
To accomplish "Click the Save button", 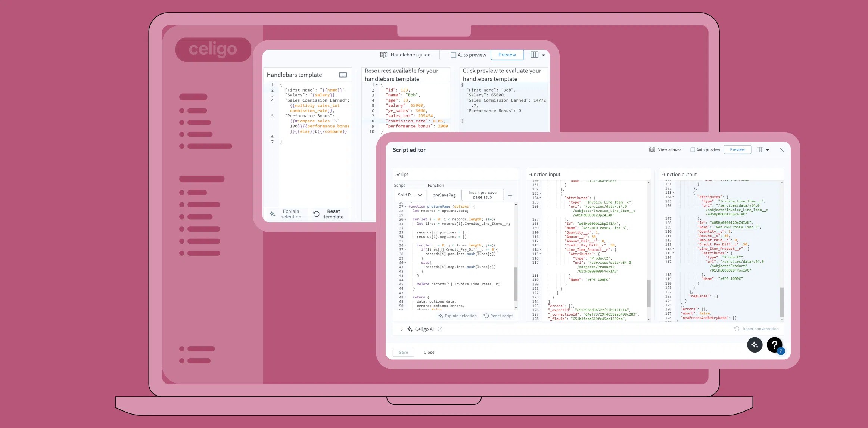I will click(403, 352).
